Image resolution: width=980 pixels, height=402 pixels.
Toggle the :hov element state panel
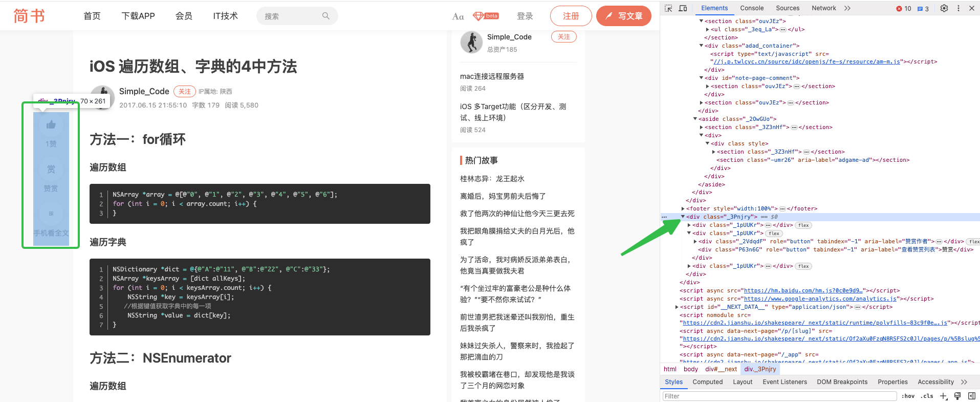908,396
